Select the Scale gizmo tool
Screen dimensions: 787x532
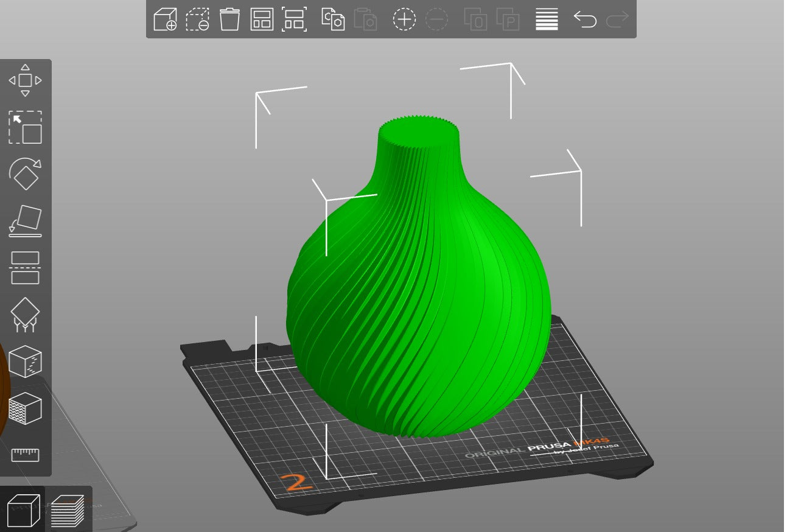pyautogui.click(x=25, y=127)
